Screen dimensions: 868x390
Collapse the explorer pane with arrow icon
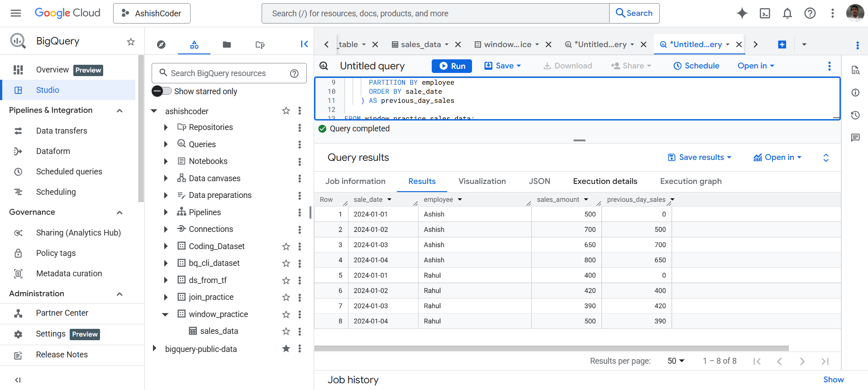pyautogui.click(x=304, y=44)
